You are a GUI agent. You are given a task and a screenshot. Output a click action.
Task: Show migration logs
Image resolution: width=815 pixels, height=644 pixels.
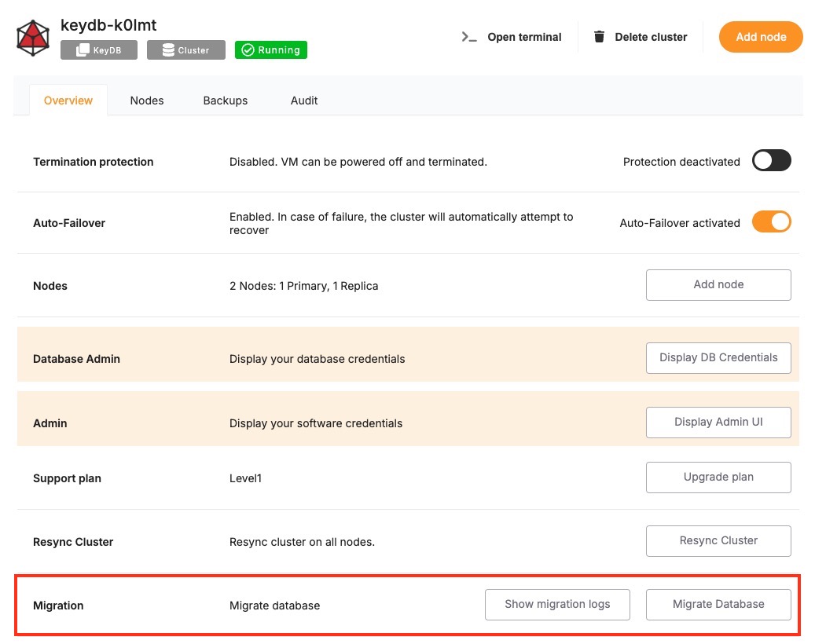(557, 605)
